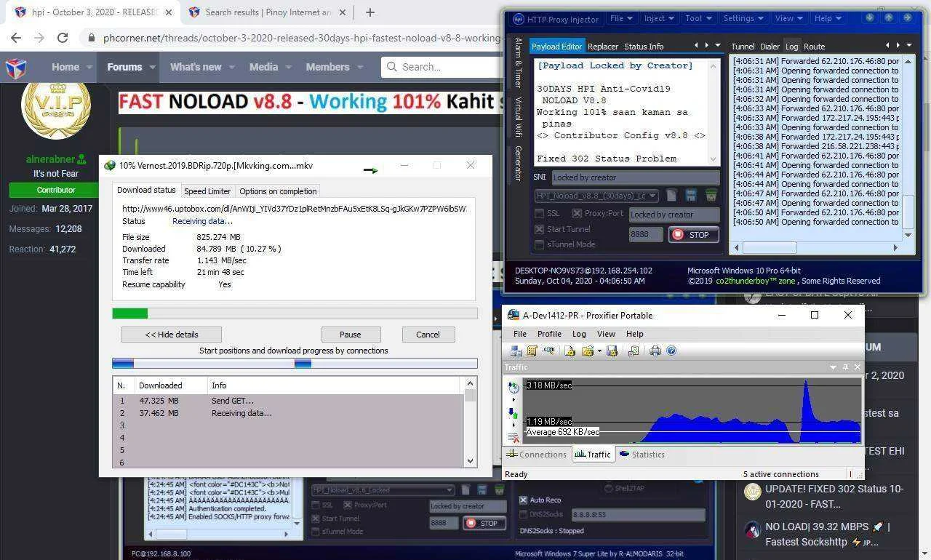Toggle Start Tunnel checkbox in top HPI window
This screenshot has height=560, width=931.
(539, 229)
